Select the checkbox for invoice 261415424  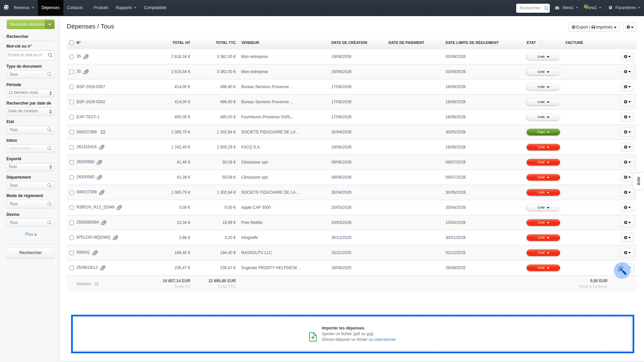pos(71,147)
